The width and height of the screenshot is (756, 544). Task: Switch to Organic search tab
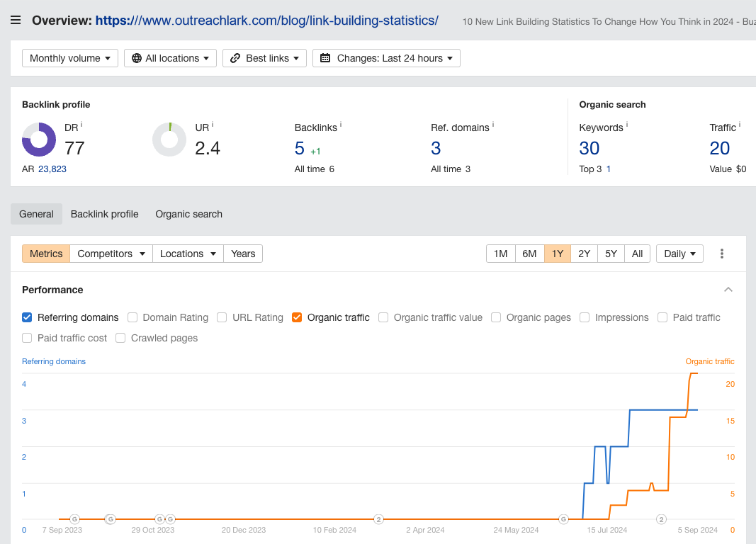coord(189,214)
